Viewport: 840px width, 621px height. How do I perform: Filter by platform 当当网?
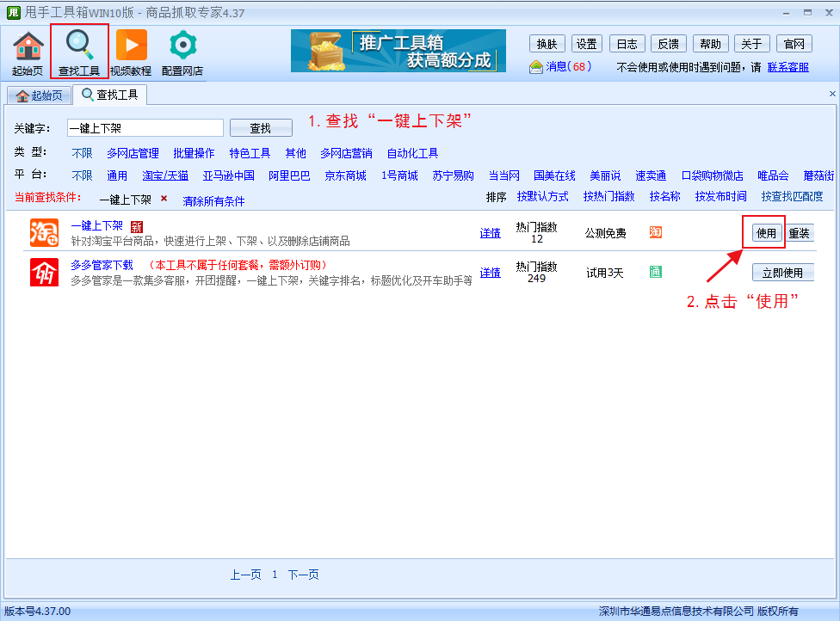pyautogui.click(x=504, y=175)
